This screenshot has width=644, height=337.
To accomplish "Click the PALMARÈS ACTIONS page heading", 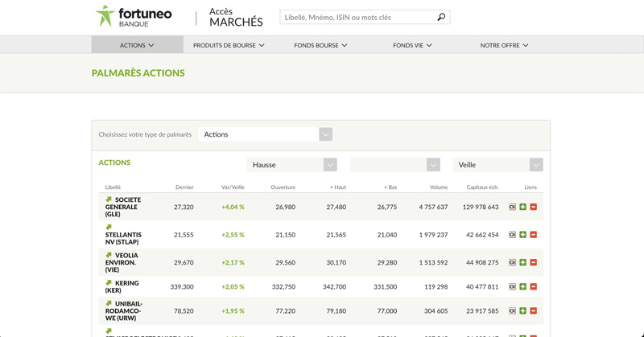I will tap(138, 73).
